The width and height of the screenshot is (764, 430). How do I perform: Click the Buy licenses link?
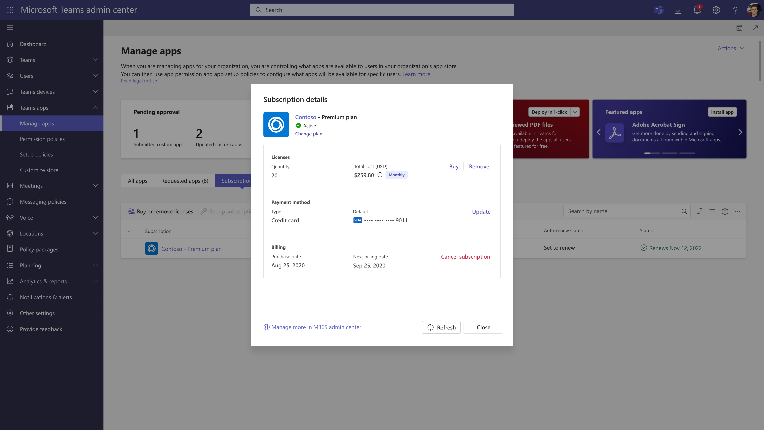[x=454, y=167]
